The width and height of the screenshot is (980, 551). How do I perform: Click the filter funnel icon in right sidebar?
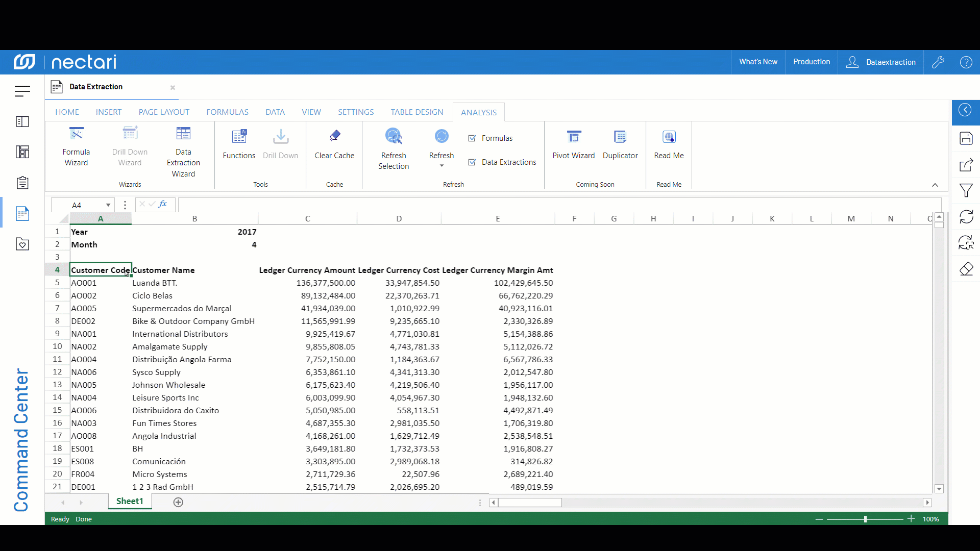[966, 191]
